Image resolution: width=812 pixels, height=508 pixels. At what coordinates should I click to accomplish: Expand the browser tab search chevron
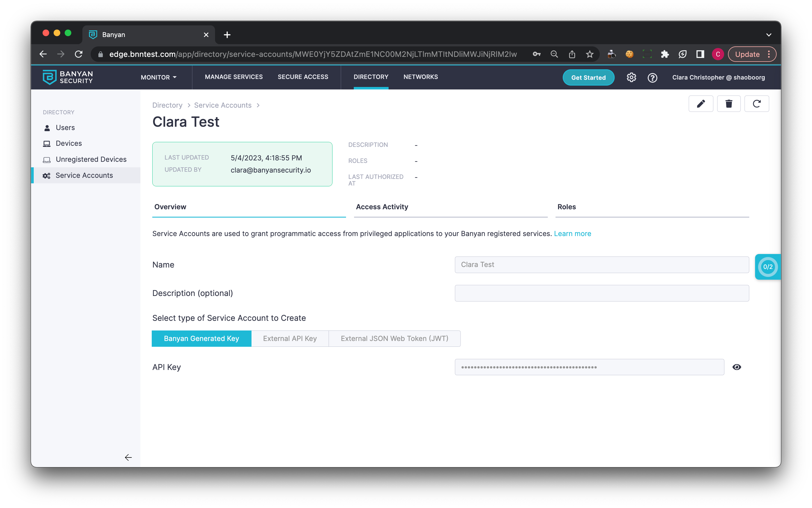coord(769,35)
